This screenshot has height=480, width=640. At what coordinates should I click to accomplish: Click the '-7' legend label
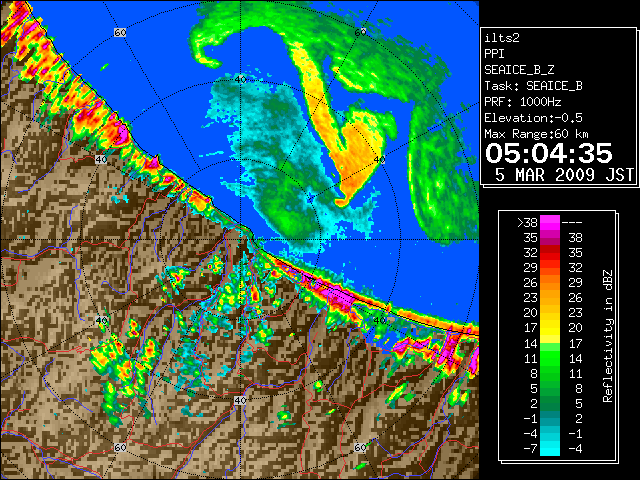click(530, 448)
